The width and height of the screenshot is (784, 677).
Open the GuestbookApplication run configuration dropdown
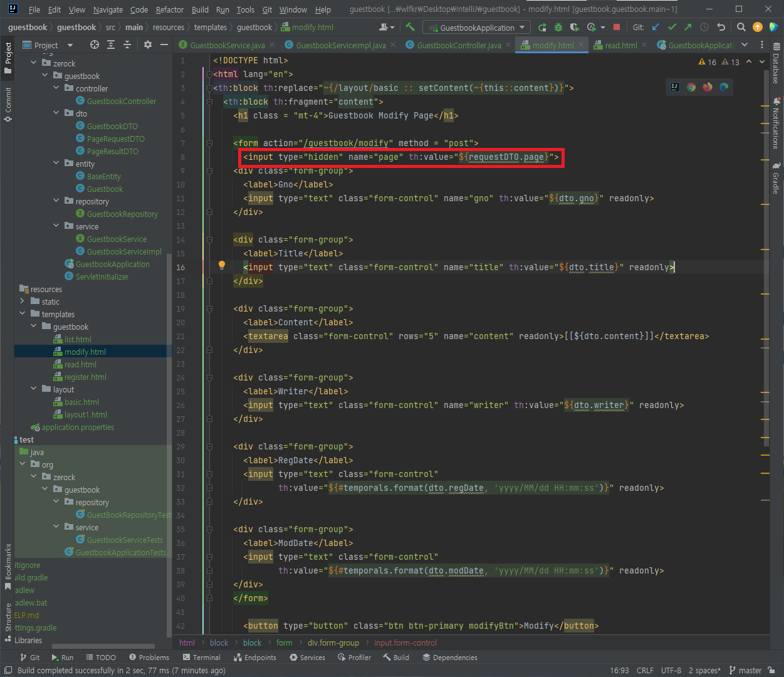coord(476,28)
